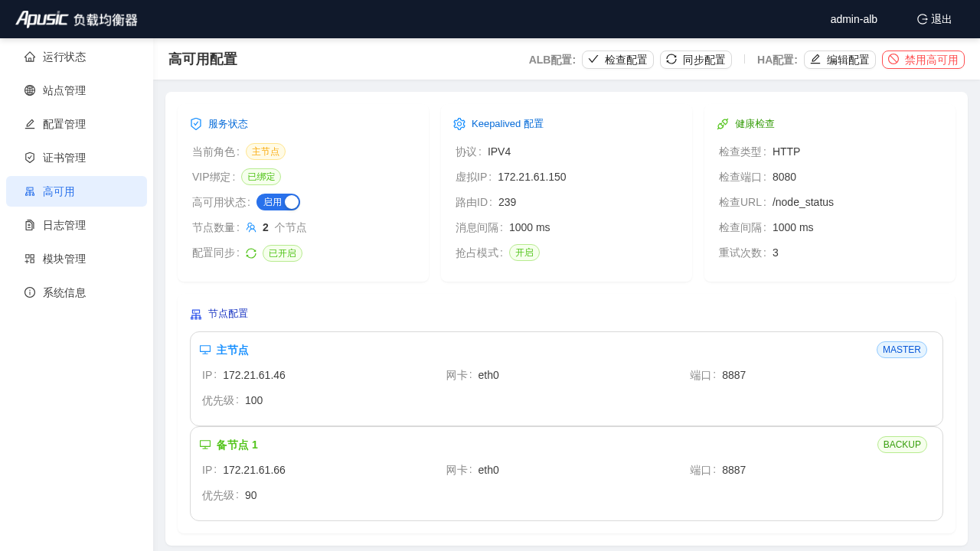This screenshot has width=980, height=551.
Task: Click the module icon beside 模块管理
Action: pyautogui.click(x=30, y=259)
